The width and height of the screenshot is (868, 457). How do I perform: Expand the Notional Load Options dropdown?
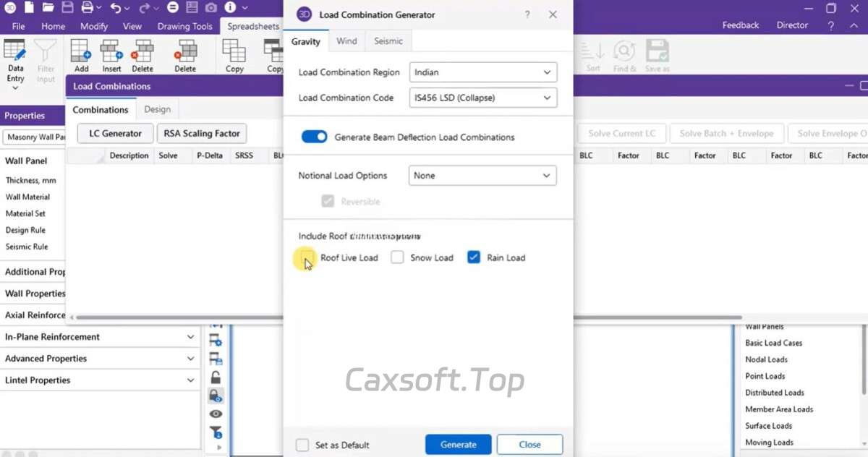click(x=482, y=176)
